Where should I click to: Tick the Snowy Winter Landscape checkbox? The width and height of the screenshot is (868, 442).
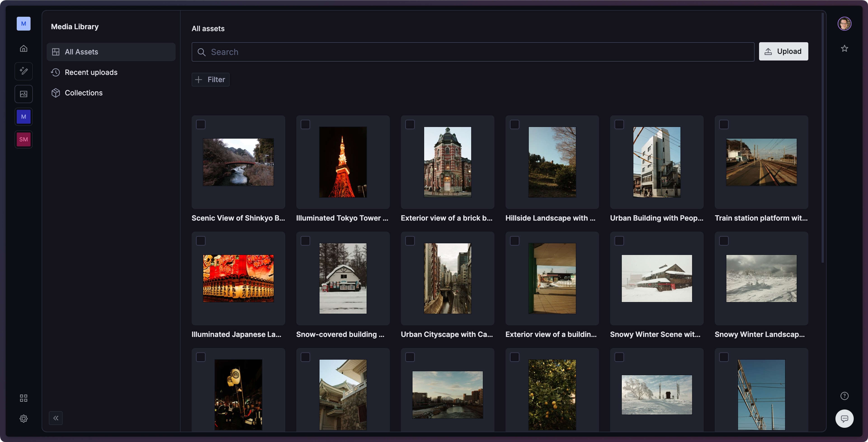pos(724,241)
